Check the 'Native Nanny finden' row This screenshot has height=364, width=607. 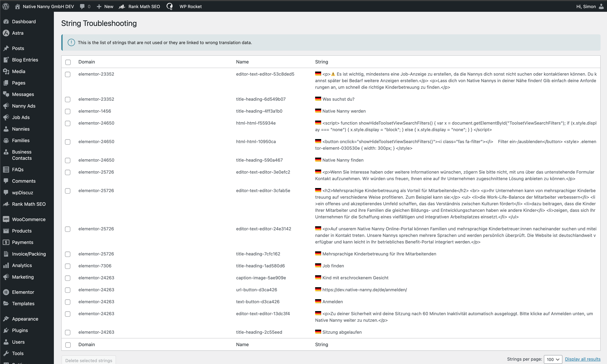click(x=68, y=160)
